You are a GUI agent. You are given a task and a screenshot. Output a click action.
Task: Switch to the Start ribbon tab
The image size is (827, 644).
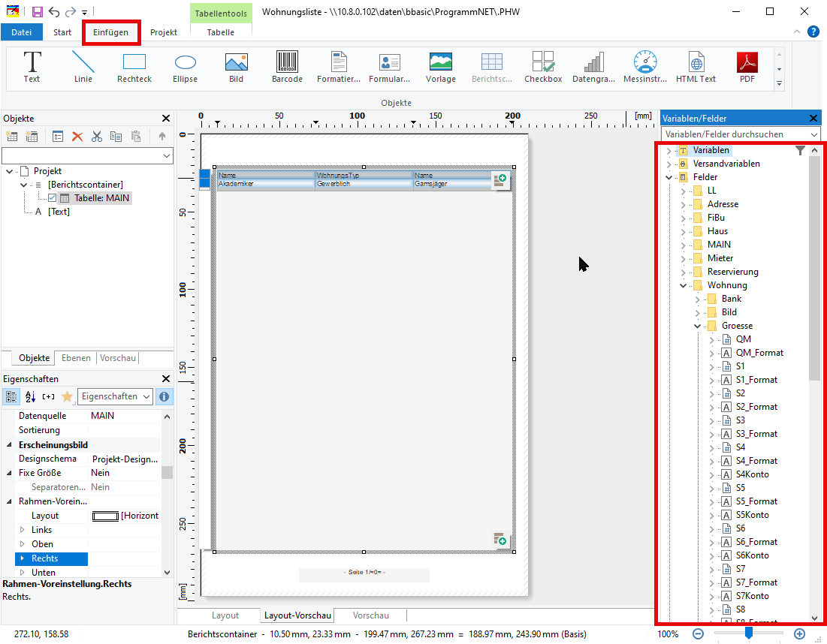click(x=62, y=32)
